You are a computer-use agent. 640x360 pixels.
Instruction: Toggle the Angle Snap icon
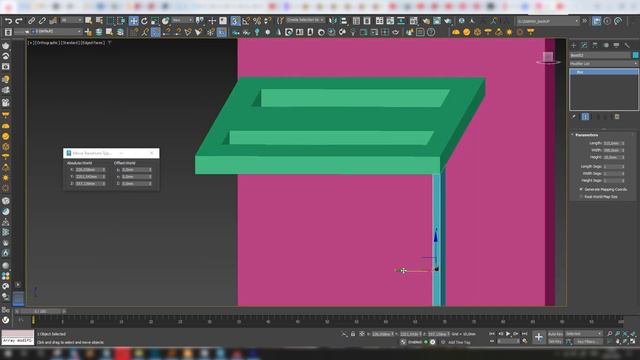246,20
